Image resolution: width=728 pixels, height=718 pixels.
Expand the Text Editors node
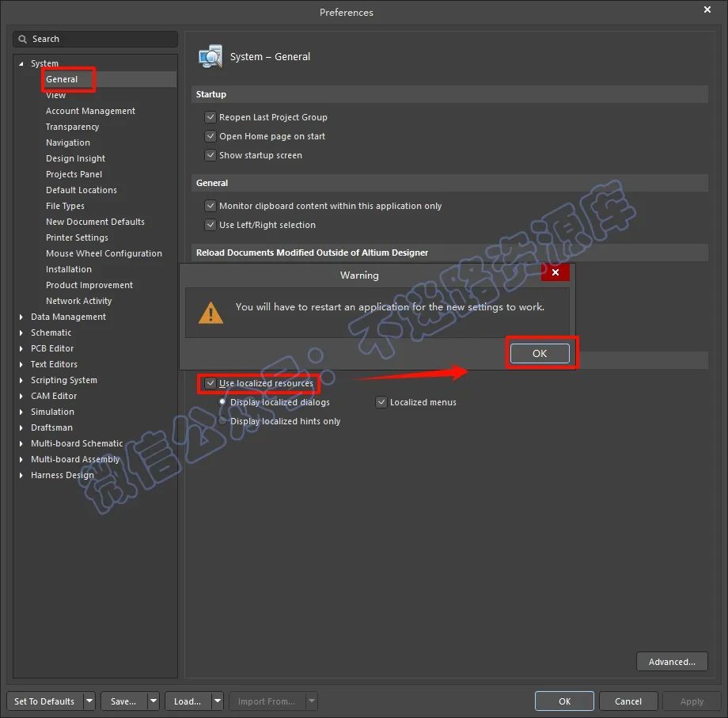(x=21, y=365)
